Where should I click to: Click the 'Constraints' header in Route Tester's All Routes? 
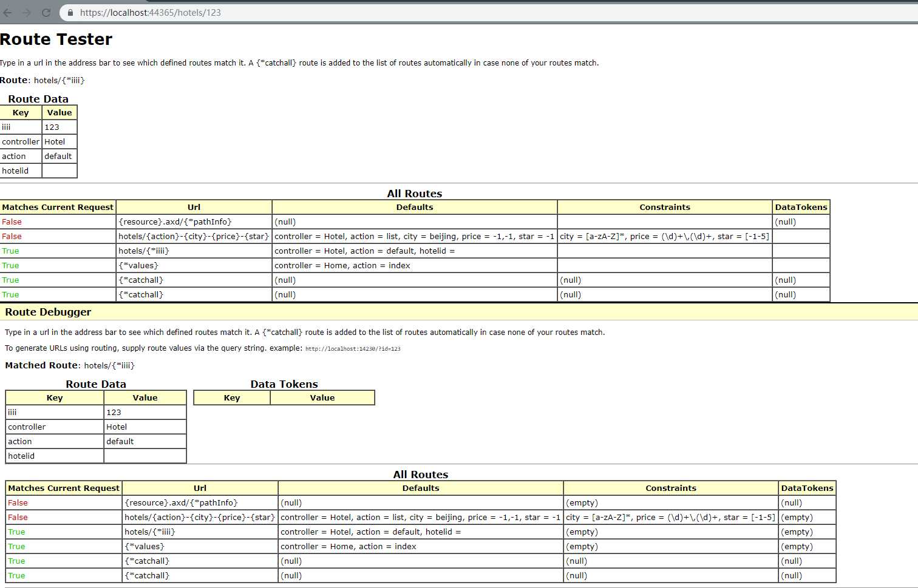coord(665,207)
